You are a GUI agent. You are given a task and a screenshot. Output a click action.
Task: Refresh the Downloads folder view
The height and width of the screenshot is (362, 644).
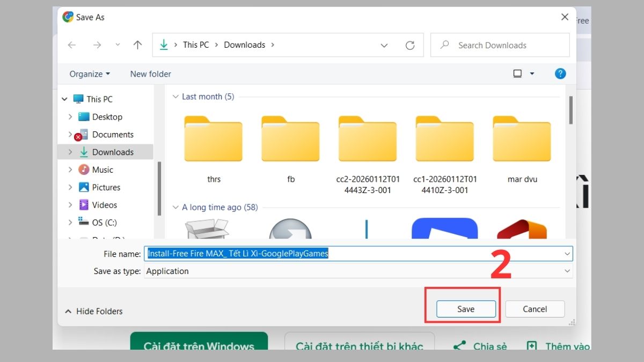point(410,46)
